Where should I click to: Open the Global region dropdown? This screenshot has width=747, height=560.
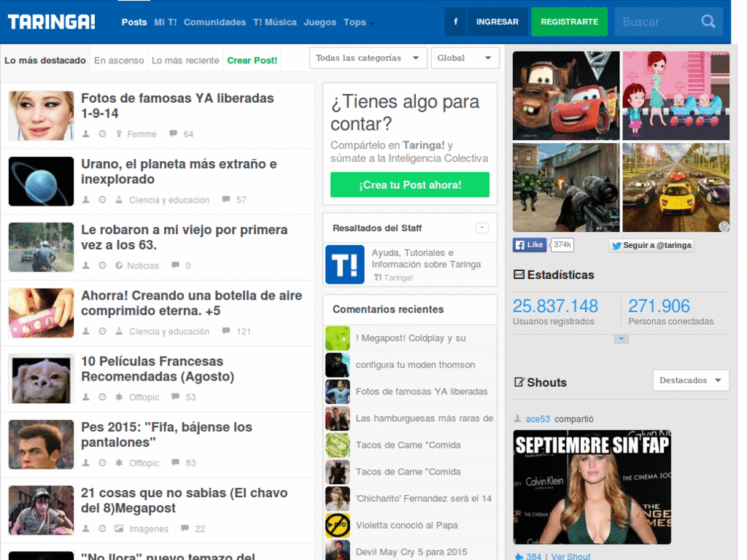coord(465,58)
